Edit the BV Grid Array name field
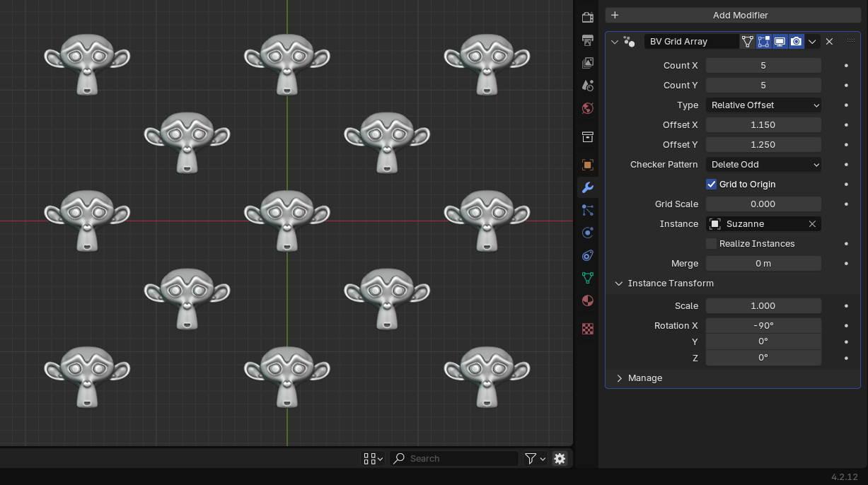Image resolution: width=868 pixels, height=485 pixels. [x=690, y=42]
